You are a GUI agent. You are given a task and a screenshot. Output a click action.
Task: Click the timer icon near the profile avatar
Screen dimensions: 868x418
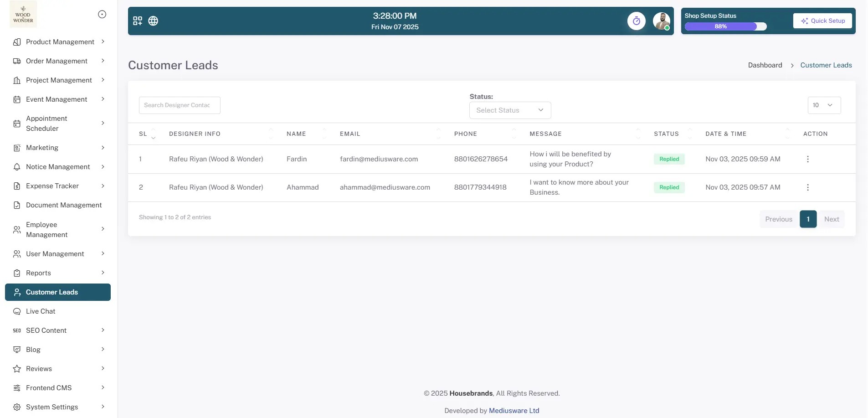click(636, 21)
